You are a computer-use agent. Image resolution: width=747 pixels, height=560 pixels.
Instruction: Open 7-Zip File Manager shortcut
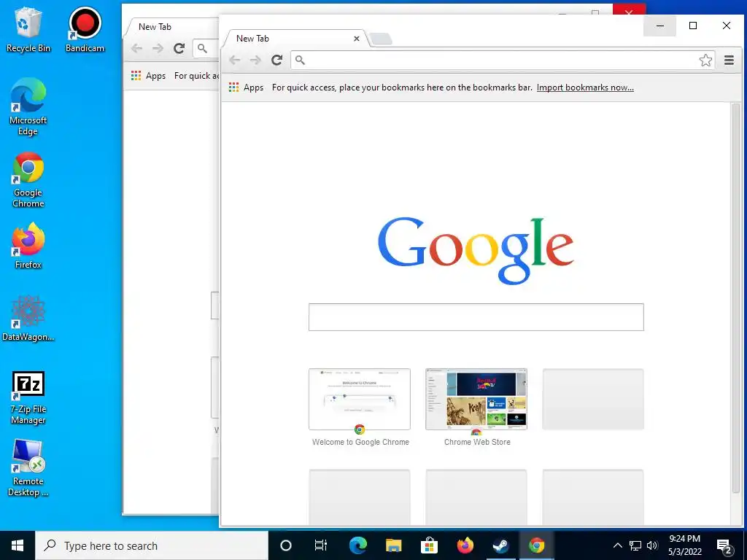pos(28,397)
